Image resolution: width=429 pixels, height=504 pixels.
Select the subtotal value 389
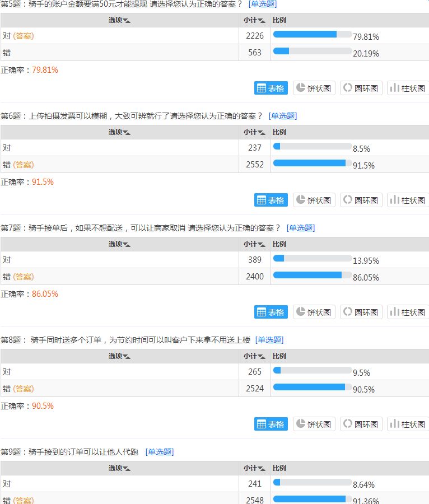point(254,260)
